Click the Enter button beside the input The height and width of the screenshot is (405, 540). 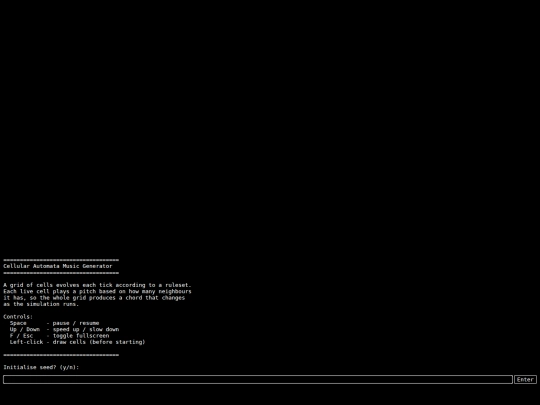[x=525, y=380]
